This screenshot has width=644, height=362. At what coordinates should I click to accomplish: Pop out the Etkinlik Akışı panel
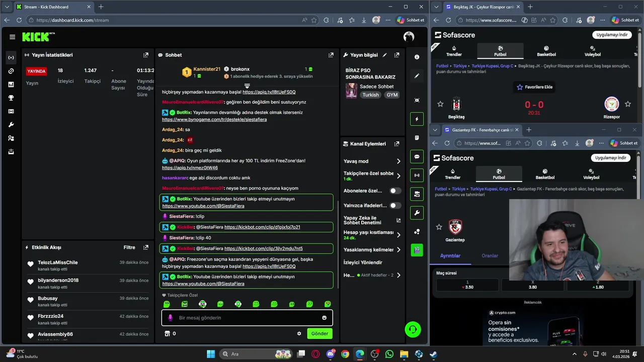(x=146, y=247)
